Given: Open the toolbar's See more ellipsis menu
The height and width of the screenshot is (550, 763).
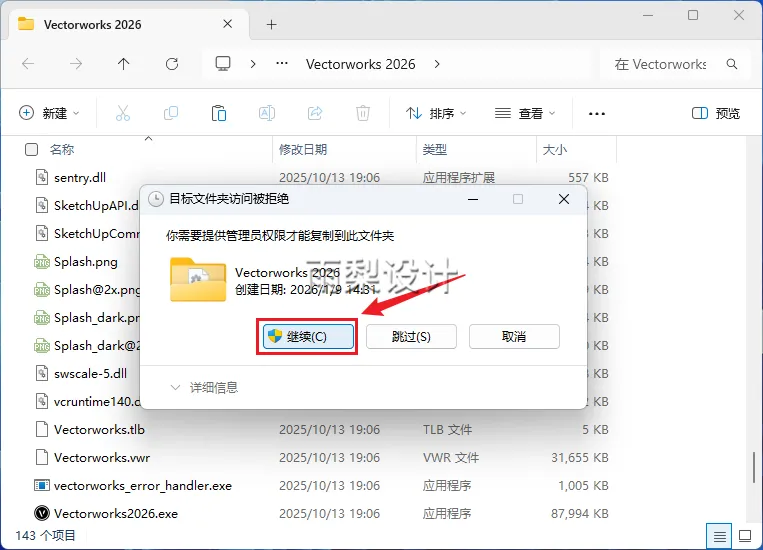Looking at the screenshot, I should pyautogui.click(x=597, y=113).
